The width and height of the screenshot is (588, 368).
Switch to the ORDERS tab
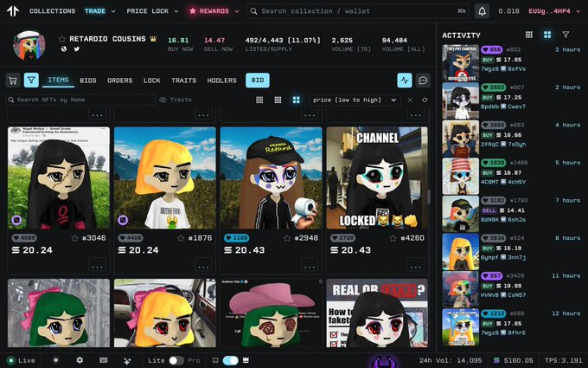[x=119, y=81]
